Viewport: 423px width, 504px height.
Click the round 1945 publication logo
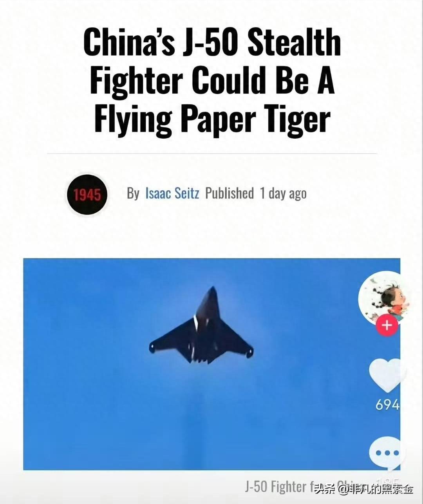click(x=87, y=195)
